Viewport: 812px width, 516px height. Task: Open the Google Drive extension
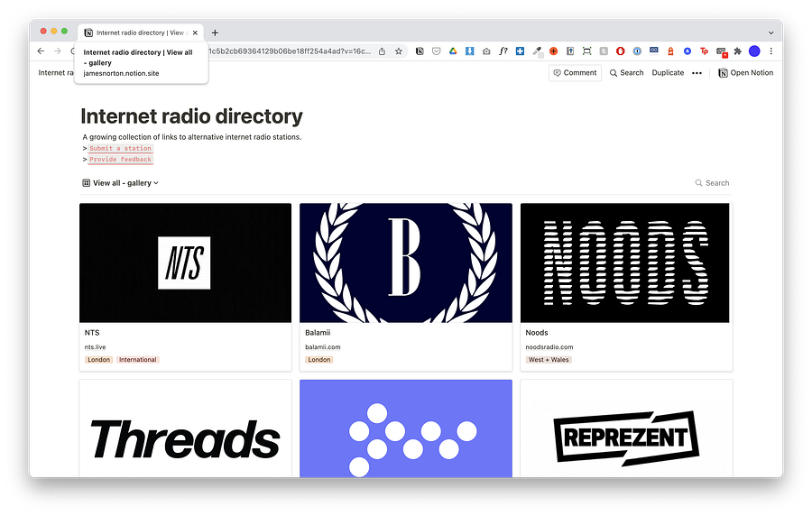pyautogui.click(x=453, y=51)
